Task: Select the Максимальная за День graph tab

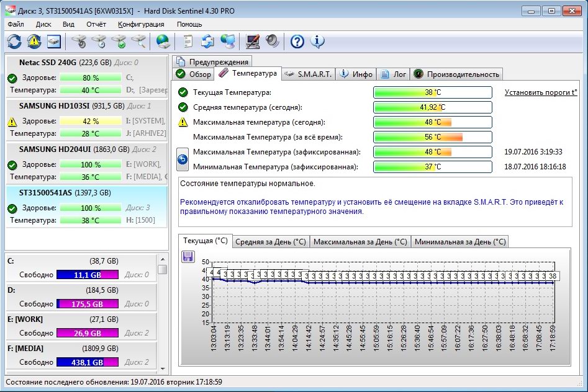Action: [x=360, y=242]
